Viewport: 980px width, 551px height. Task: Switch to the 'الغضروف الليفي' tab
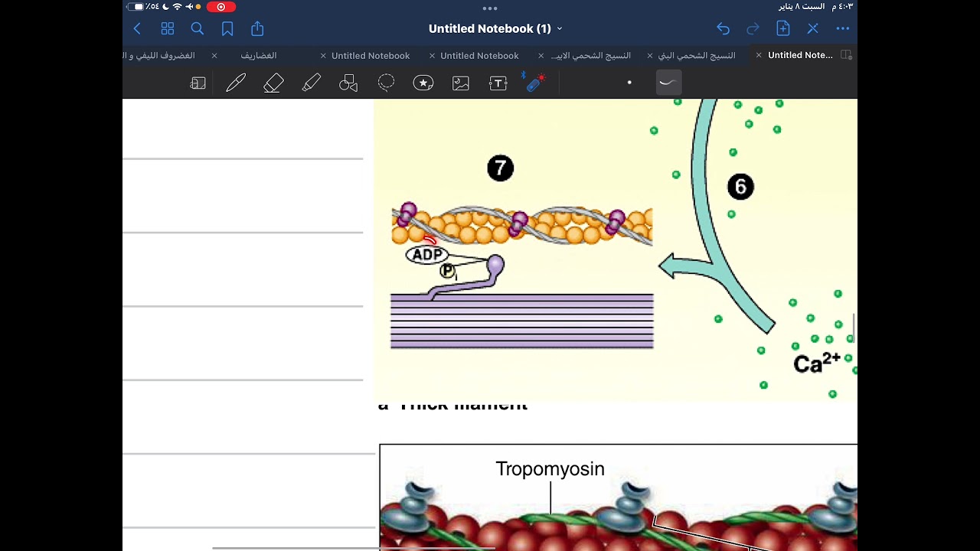coord(159,55)
